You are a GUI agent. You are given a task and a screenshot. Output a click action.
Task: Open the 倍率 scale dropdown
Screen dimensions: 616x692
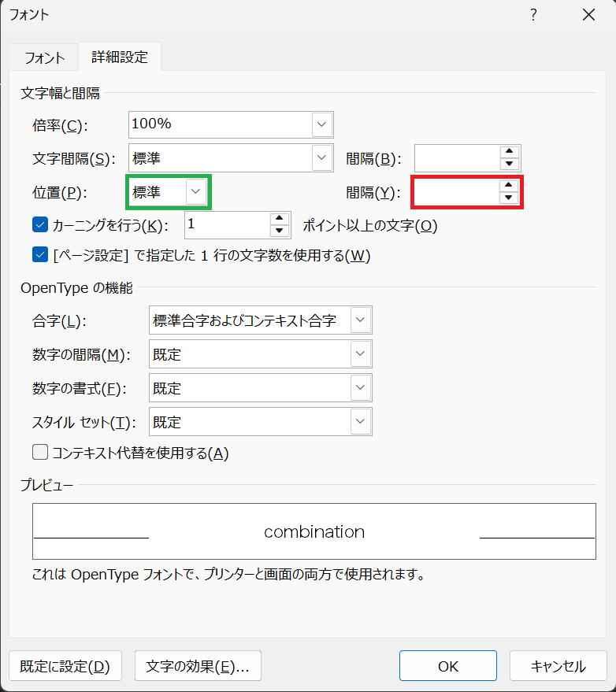tap(321, 124)
